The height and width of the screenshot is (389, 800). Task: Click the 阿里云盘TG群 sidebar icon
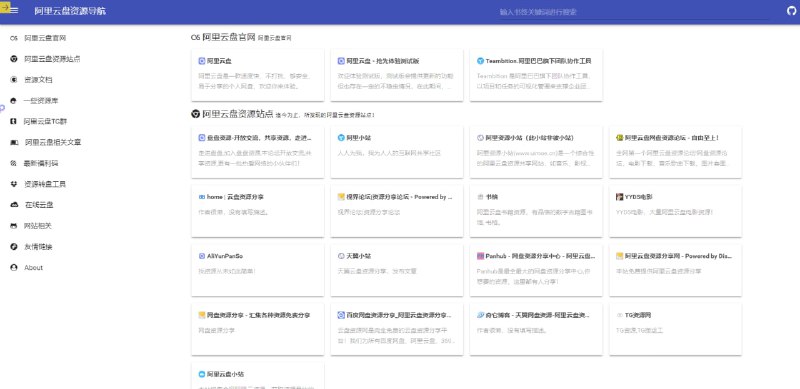click(x=14, y=121)
